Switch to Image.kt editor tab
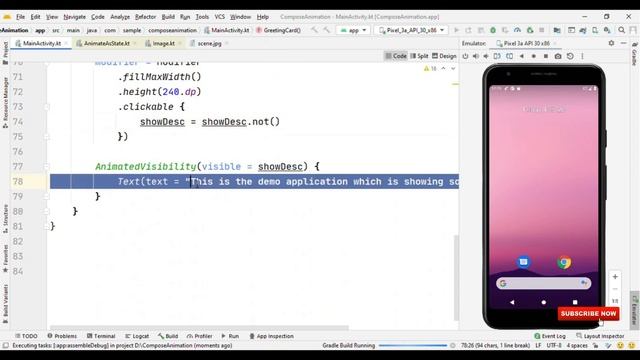 [163, 43]
